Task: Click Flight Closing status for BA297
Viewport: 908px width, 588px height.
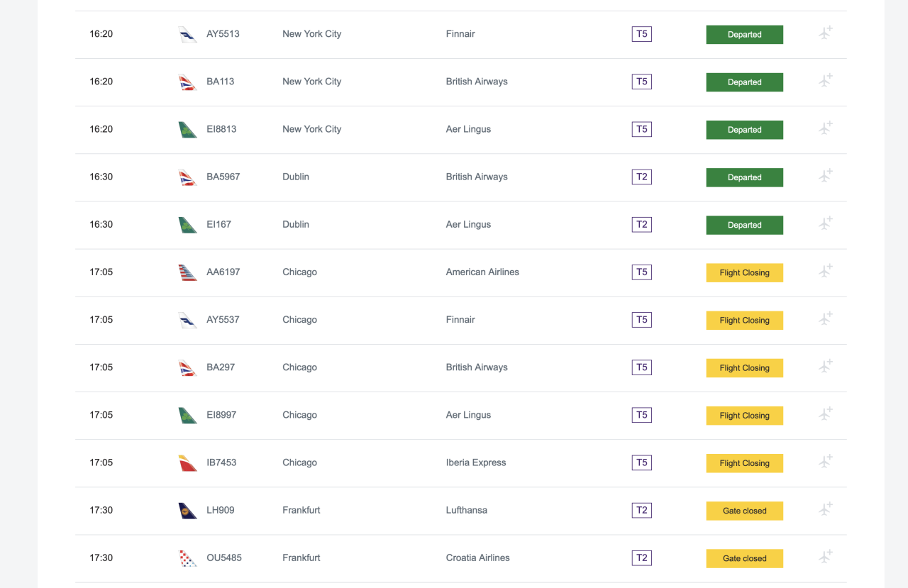Action: (x=744, y=367)
